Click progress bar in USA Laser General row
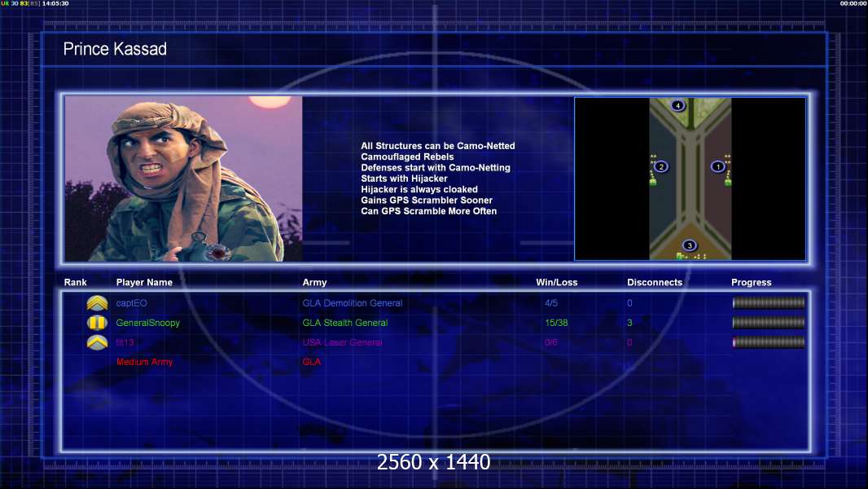Viewport: 868px width, 489px height. tap(769, 342)
